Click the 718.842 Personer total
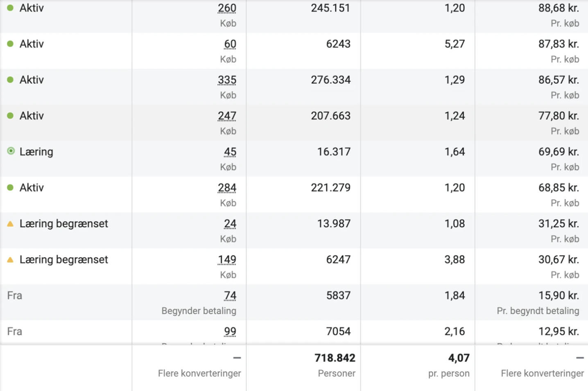The image size is (588, 391). point(335,358)
